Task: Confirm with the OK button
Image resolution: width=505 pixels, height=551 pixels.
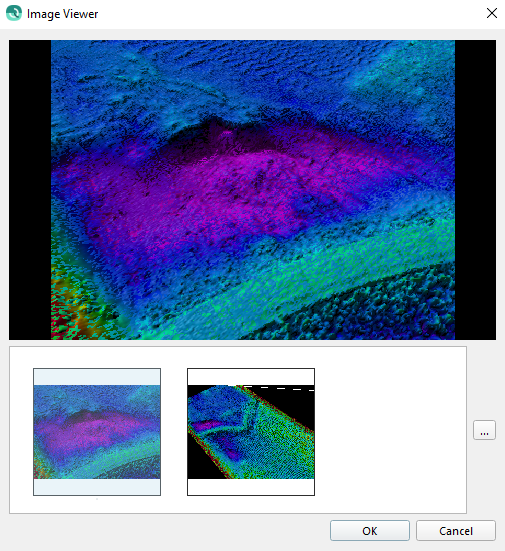Action: tap(370, 531)
